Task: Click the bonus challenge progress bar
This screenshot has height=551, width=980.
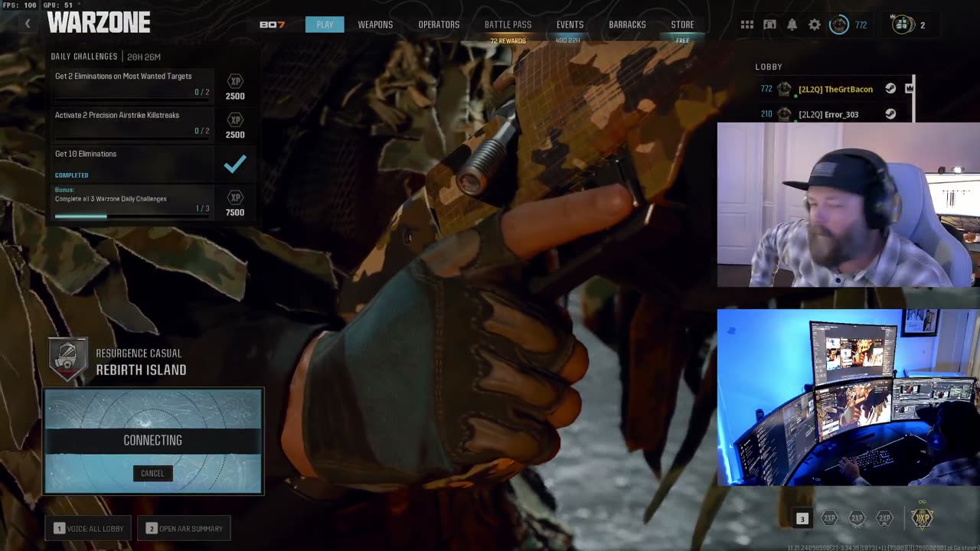Action: 131,217
